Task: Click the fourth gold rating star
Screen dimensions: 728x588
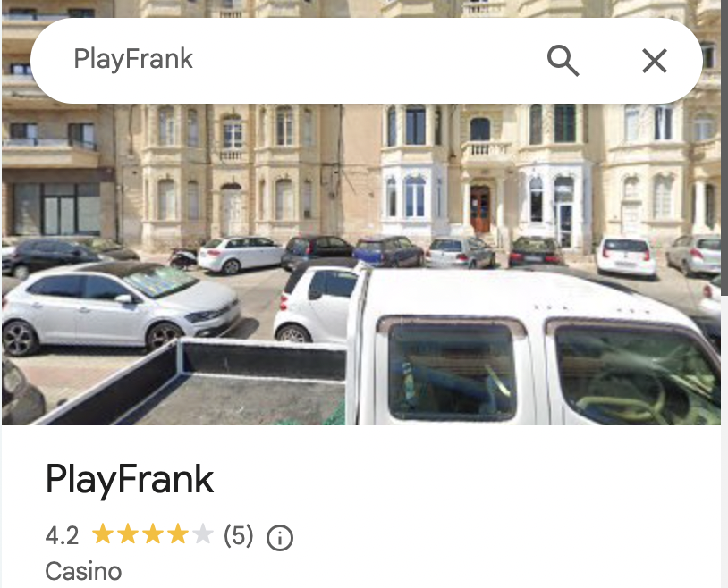Action: [x=178, y=534]
